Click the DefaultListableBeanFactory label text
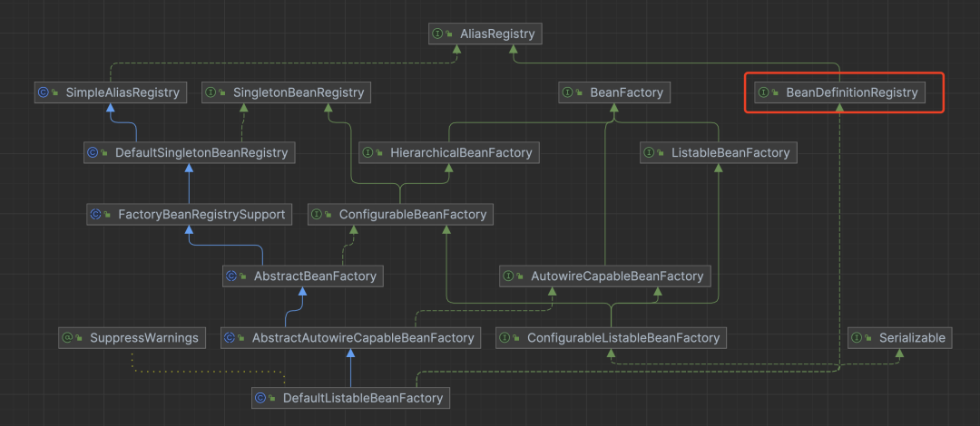The width and height of the screenshot is (980, 426). [x=362, y=398]
